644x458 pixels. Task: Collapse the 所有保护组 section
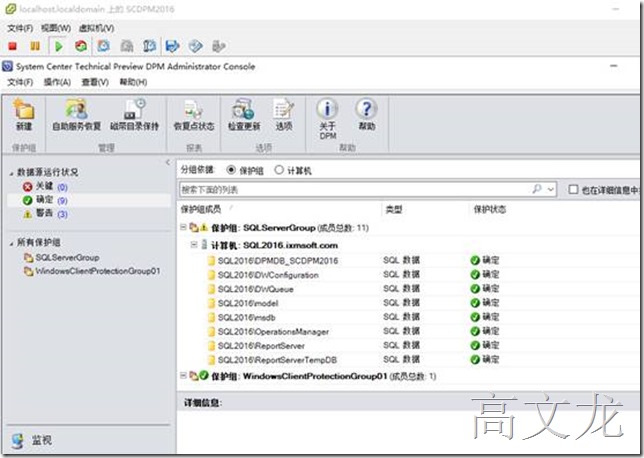pyautogui.click(x=11, y=244)
